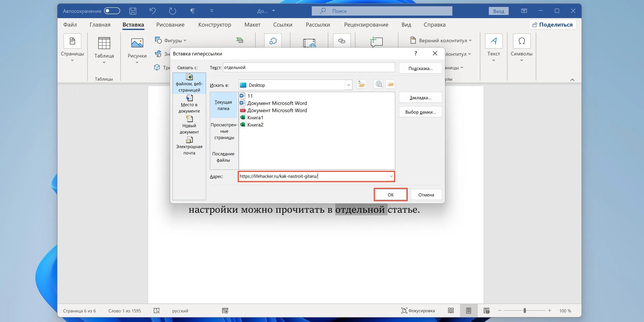Click the up one folder icon
Image resolution: width=644 pixels, height=322 pixels.
click(x=361, y=84)
